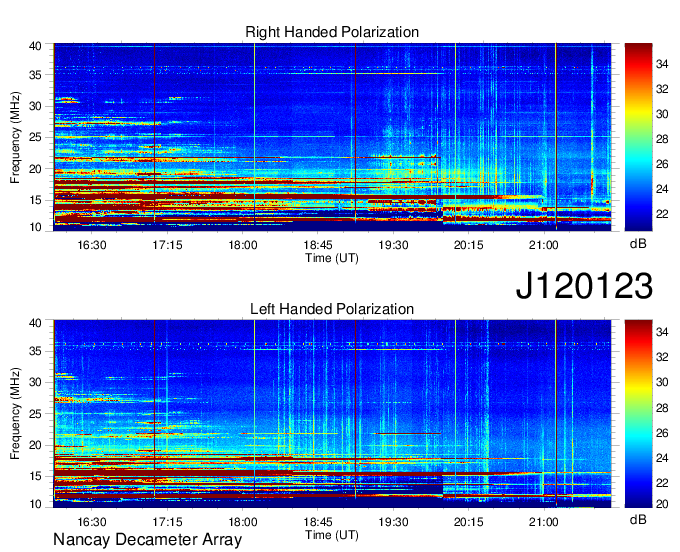Click 21:00 tick of Right Handed plot
680x552 pixels.
tap(543, 245)
